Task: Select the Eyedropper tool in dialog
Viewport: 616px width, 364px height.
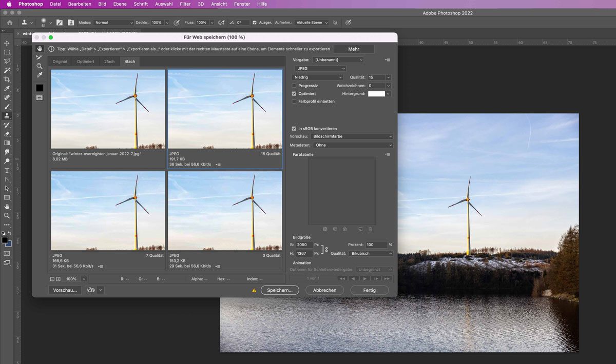Action: coord(40,75)
